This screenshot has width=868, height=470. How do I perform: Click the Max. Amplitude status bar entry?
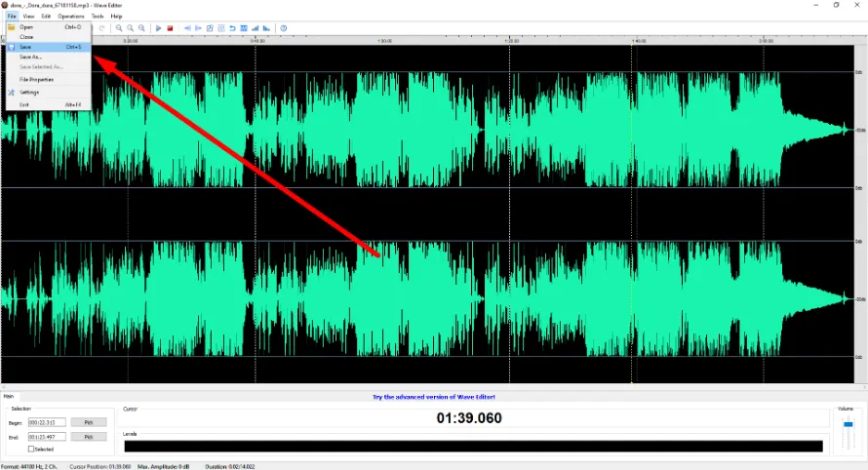pyautogui.click(x=164, y=467)
